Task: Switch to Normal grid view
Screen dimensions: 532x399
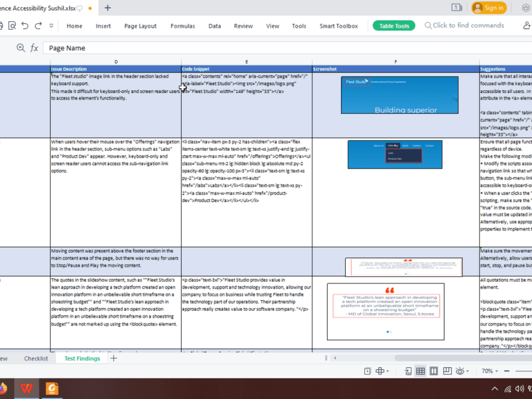Action: click(x=420, y=371)
